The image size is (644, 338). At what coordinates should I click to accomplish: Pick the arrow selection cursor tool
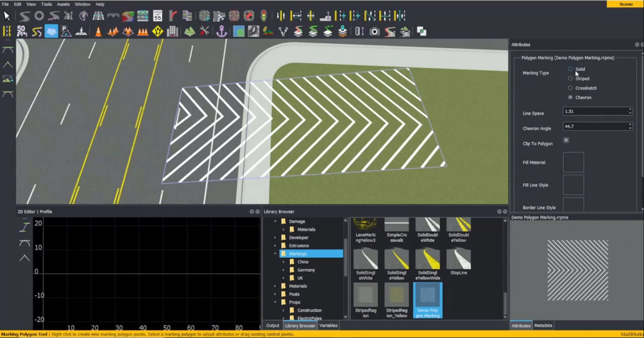pos(7,16)
